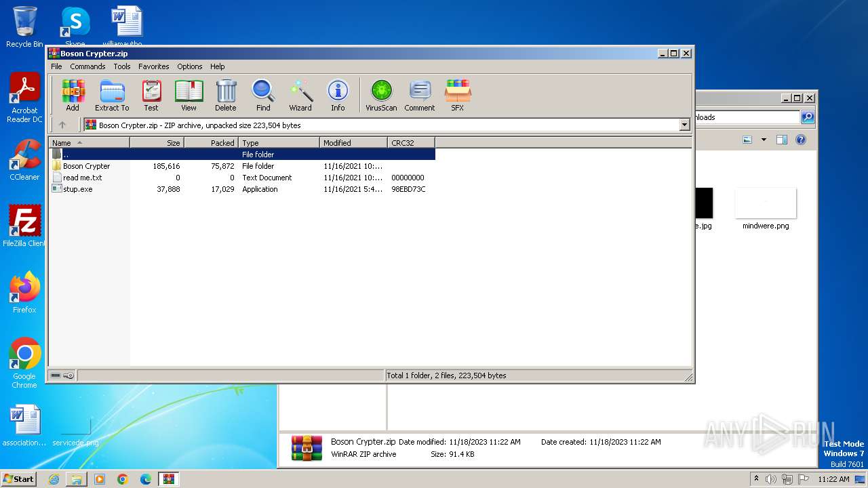Open the File menu
This screenshot has height=488, width=868.
point(56,66)
